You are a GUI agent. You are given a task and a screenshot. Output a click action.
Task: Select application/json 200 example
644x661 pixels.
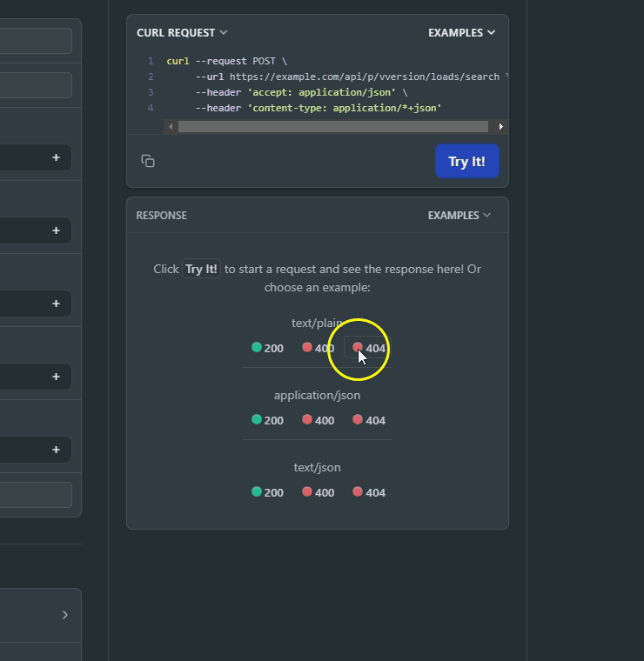267,420
